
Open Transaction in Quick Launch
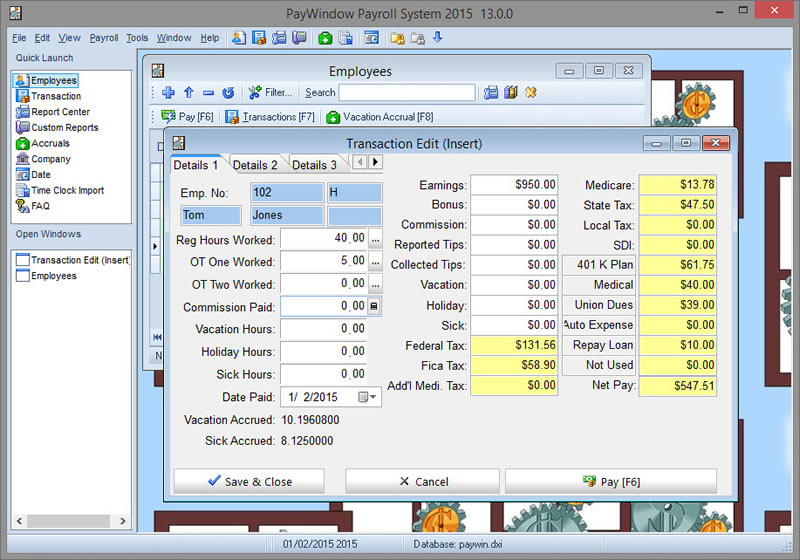pyautogui.click(x=48, y=96)
